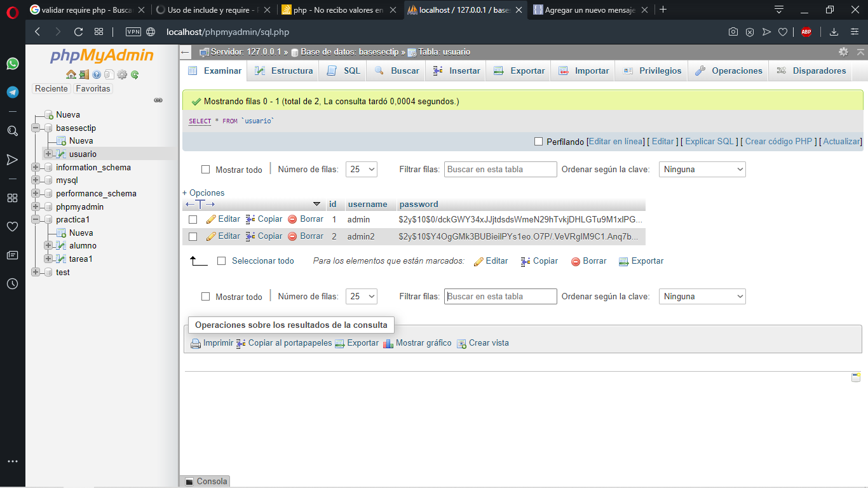
Task: Open the Privilegios tab
Action: (x=652, y=71)
